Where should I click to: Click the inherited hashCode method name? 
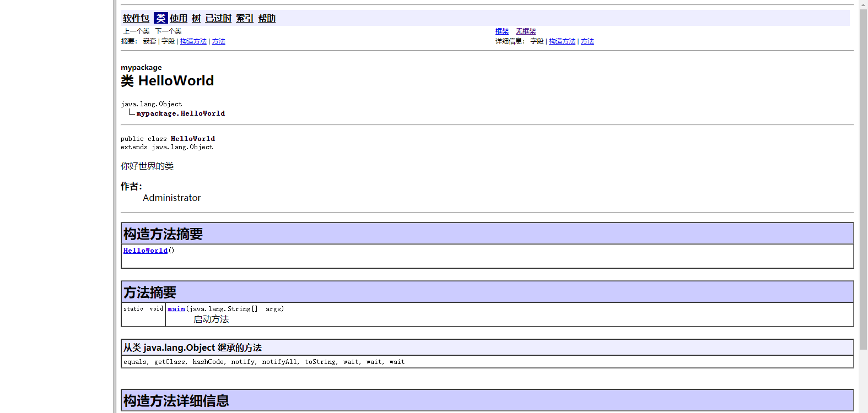coord(208,362)
